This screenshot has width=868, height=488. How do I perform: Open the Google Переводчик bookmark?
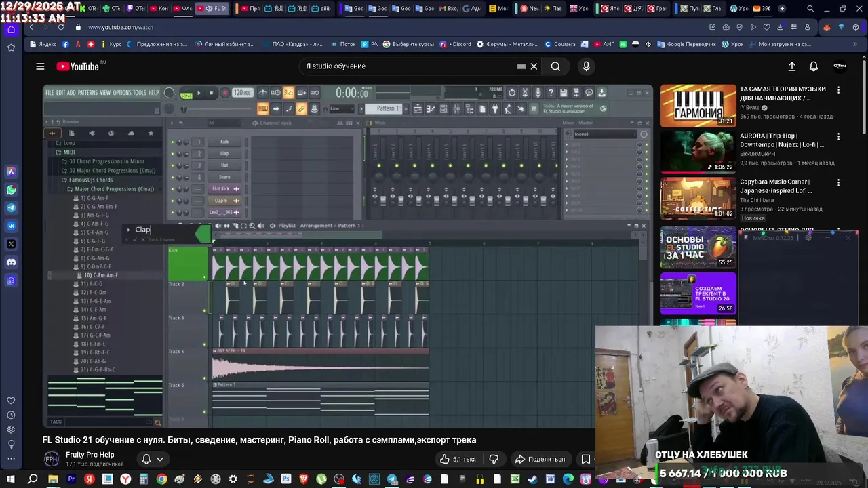tap(686, 44)
